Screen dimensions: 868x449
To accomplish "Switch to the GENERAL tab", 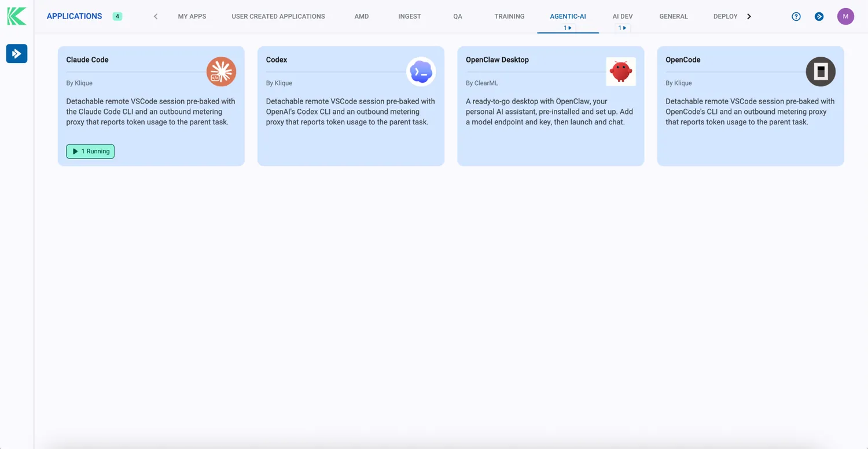I will [674, 16].
